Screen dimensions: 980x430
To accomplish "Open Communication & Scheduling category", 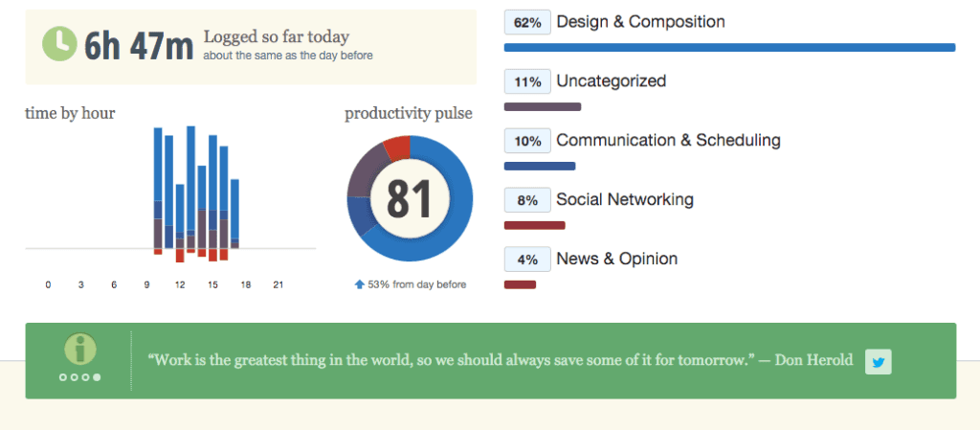I will pos(668,140).
